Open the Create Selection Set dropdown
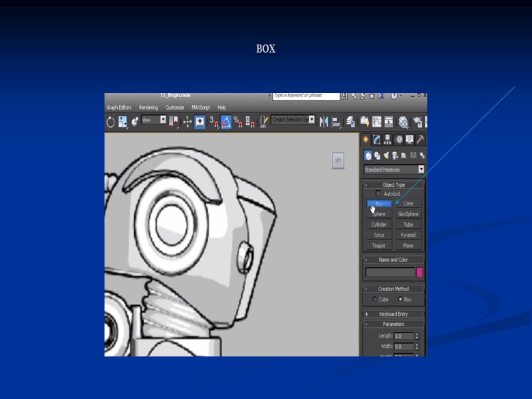The image size is (532, 399). [x=293, y=120]
